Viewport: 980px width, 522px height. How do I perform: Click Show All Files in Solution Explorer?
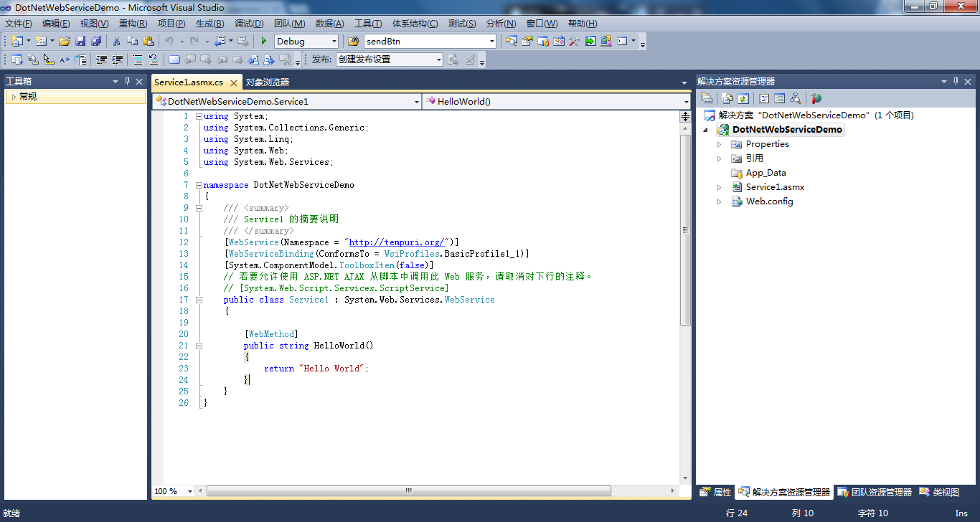727,98
